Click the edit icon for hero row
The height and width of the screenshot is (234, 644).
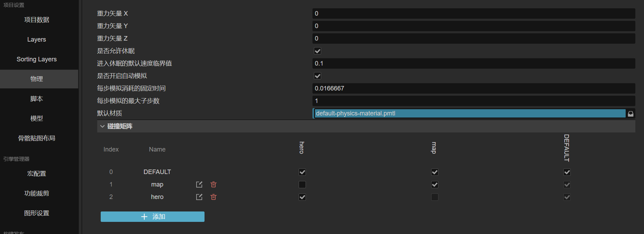tap(199, 197)
